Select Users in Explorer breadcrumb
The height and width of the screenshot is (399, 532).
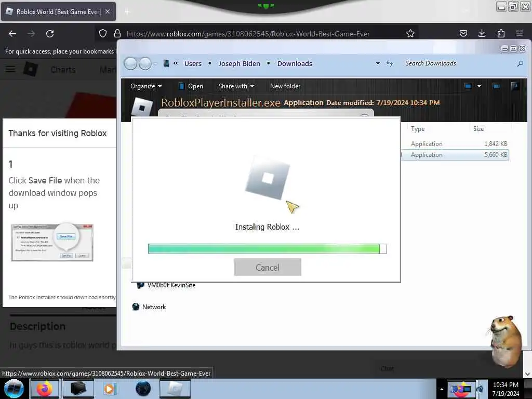point(193,63)
